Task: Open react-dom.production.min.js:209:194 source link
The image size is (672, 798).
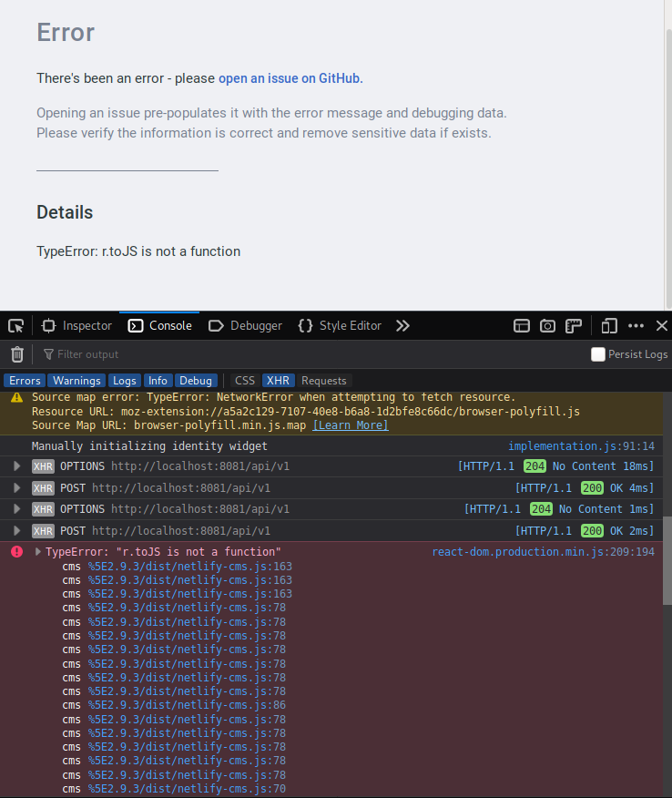Action: [544, 552]
